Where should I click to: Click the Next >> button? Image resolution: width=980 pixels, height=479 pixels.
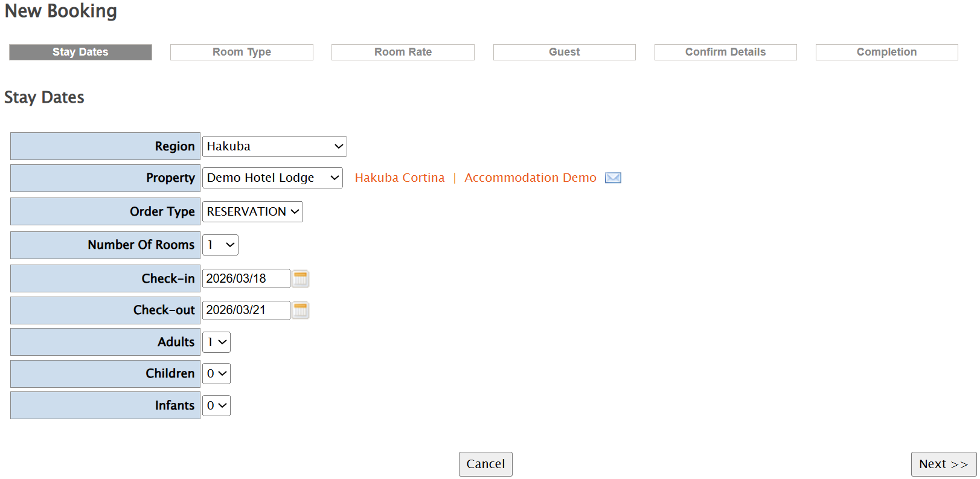coord(943,464)
